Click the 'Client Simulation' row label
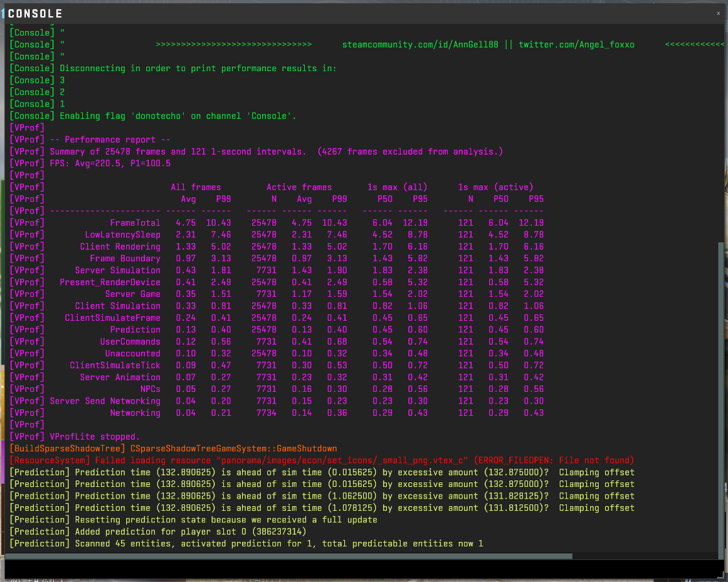 tap(118, 306)
